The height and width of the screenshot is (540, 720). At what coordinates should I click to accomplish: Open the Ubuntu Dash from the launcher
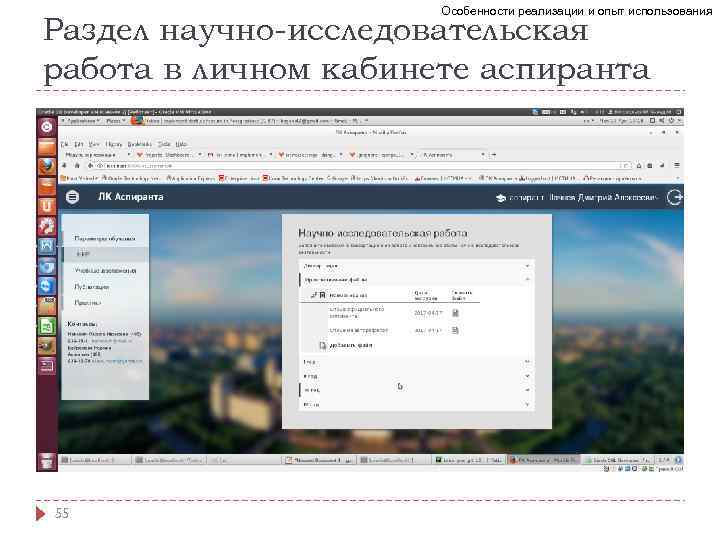(x=46, y=126)
